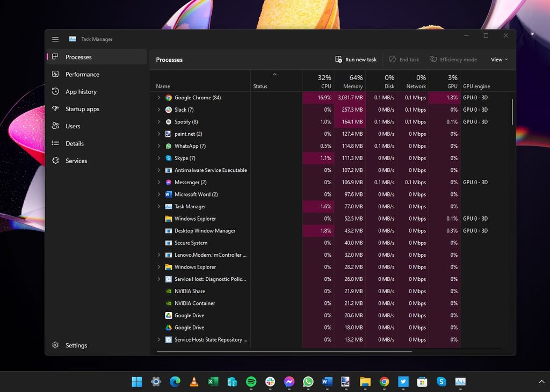Expand the Slack process group
Screen dimensions: 550x392
(x=158, y=110)
